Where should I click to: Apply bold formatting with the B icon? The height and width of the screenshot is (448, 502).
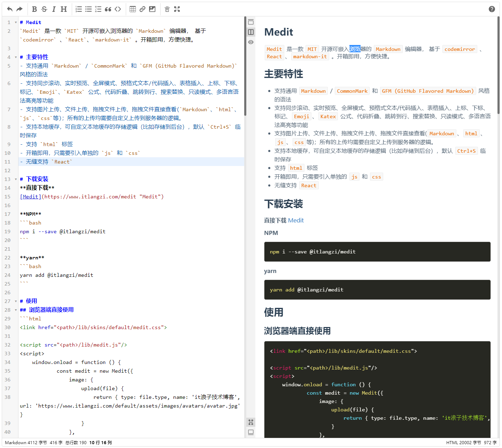point(34,9)
